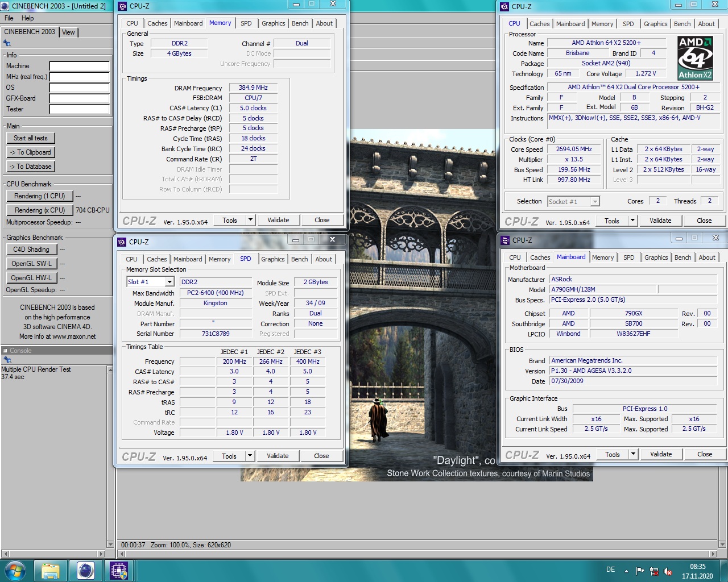Screen dimensions: 728x582
Task: Select the Bench tab in the CPU window
Action: point(682,24)
